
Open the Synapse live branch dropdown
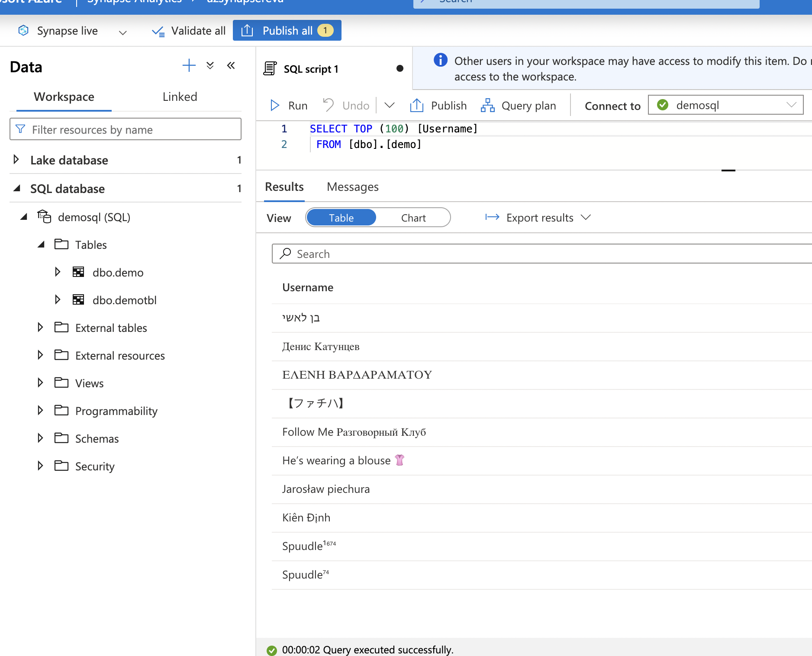[x=122, y=32]
